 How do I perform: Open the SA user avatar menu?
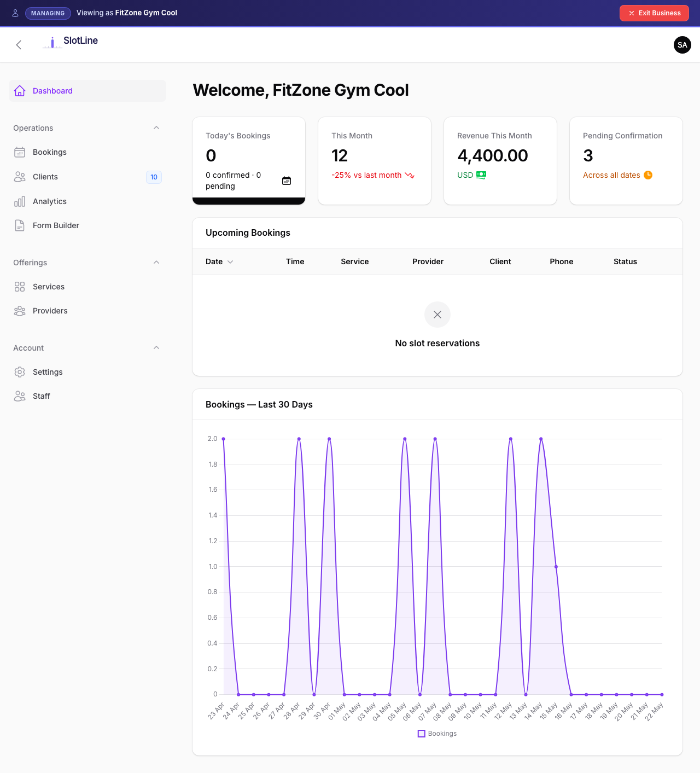682,45
